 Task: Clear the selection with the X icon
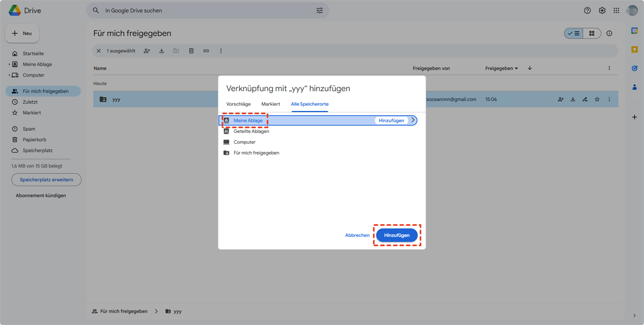(98, 51)
